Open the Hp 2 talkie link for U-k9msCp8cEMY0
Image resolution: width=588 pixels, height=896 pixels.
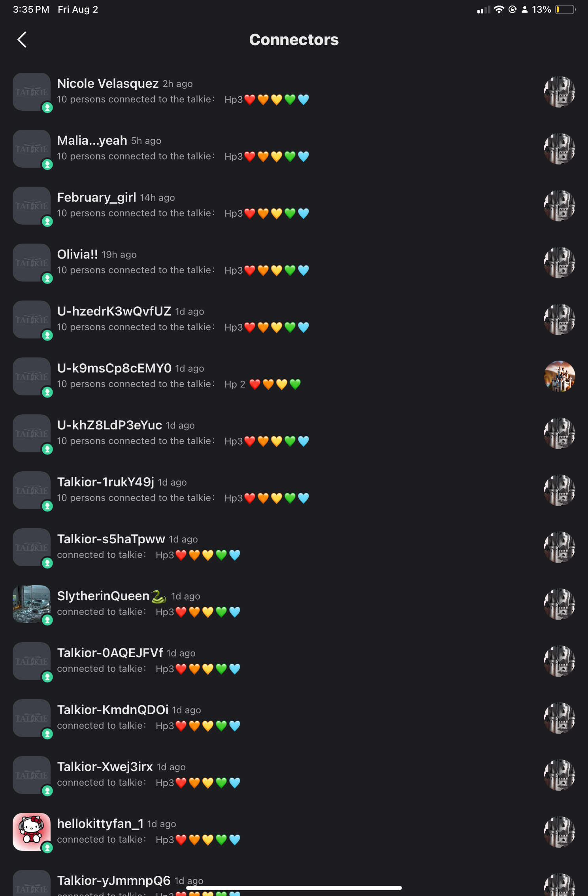pyautogui.click(x=263, y=384)
